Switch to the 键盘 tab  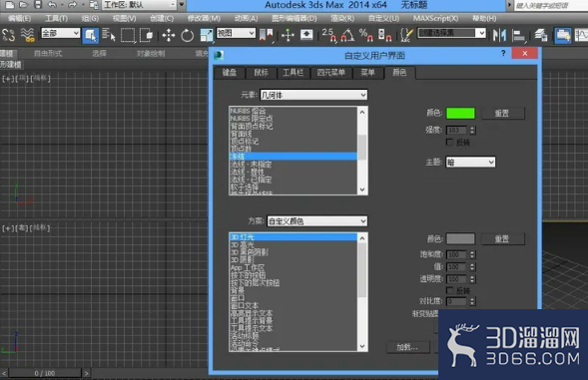[230, 73]
